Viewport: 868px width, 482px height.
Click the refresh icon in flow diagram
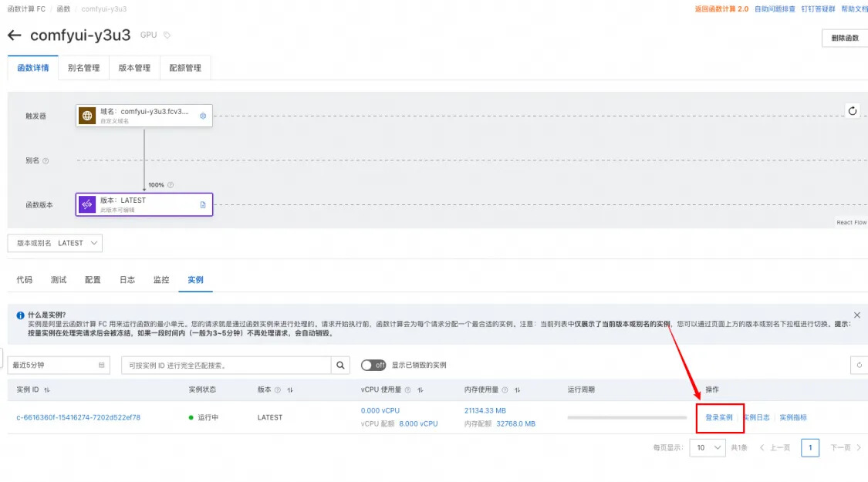[853, 111]
